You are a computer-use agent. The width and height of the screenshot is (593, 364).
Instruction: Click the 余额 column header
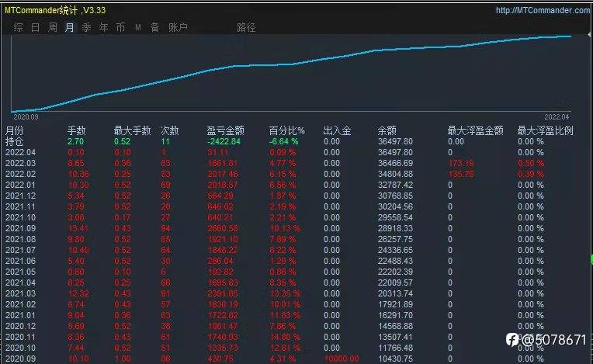click(387, 131)
